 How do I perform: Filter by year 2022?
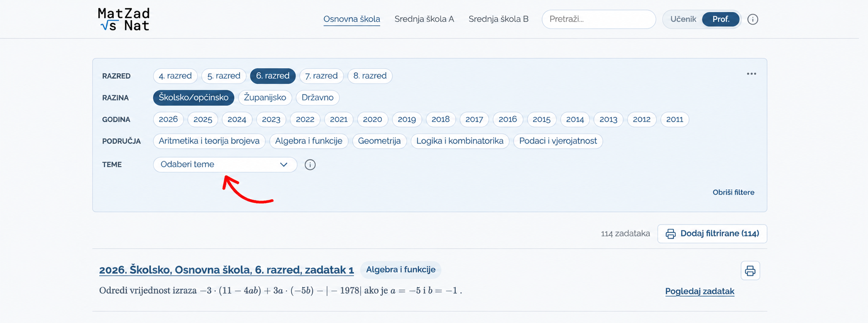(x=305, y=119)
